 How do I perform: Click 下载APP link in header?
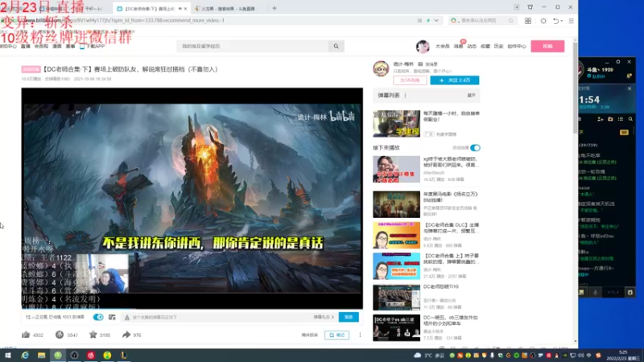pyautogui.click(x=93, y=47)
